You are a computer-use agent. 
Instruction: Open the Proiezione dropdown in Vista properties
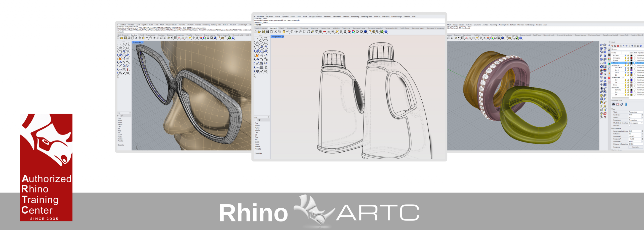(636, 120)
